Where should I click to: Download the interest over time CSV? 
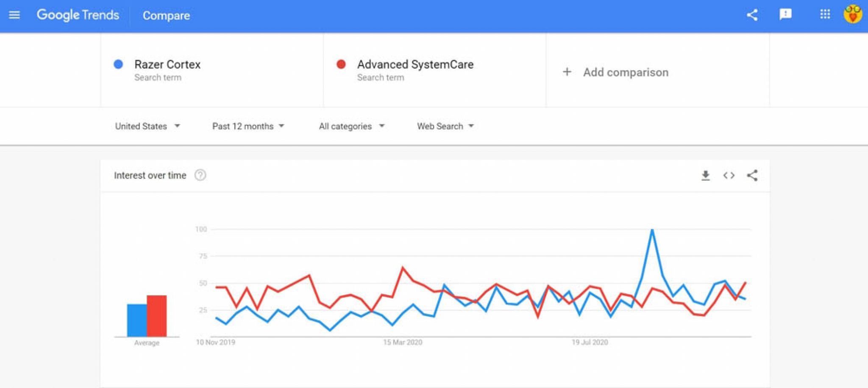click(705, 175)
